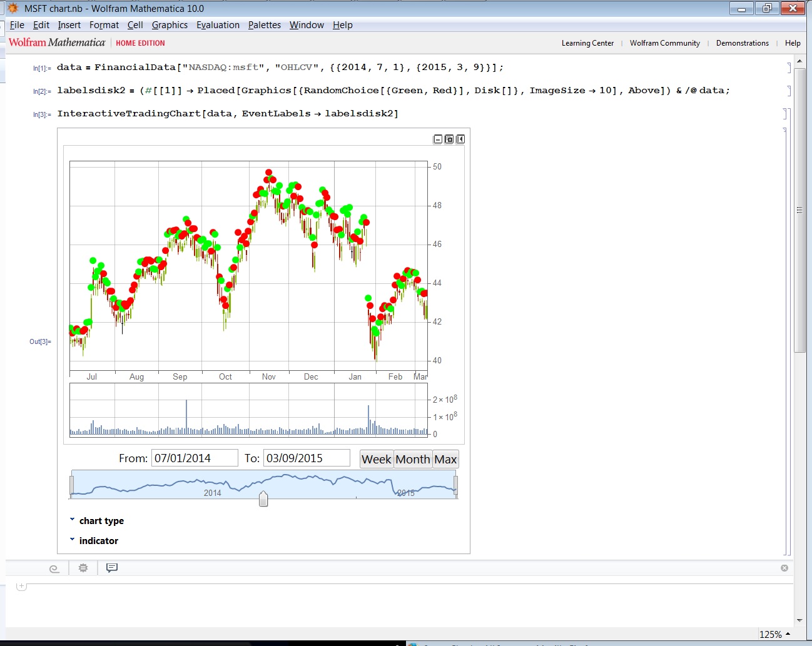
Task: Close the suggestions bar with x icon
Action: coord(784,568)
